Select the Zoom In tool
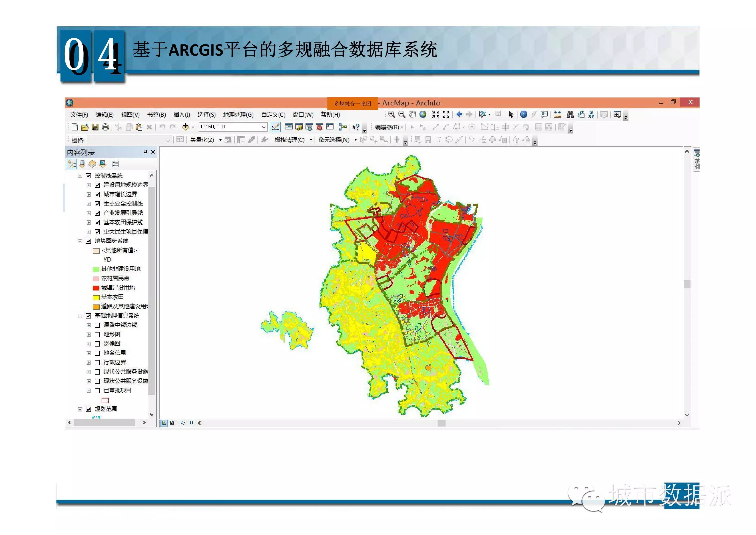 391,114
